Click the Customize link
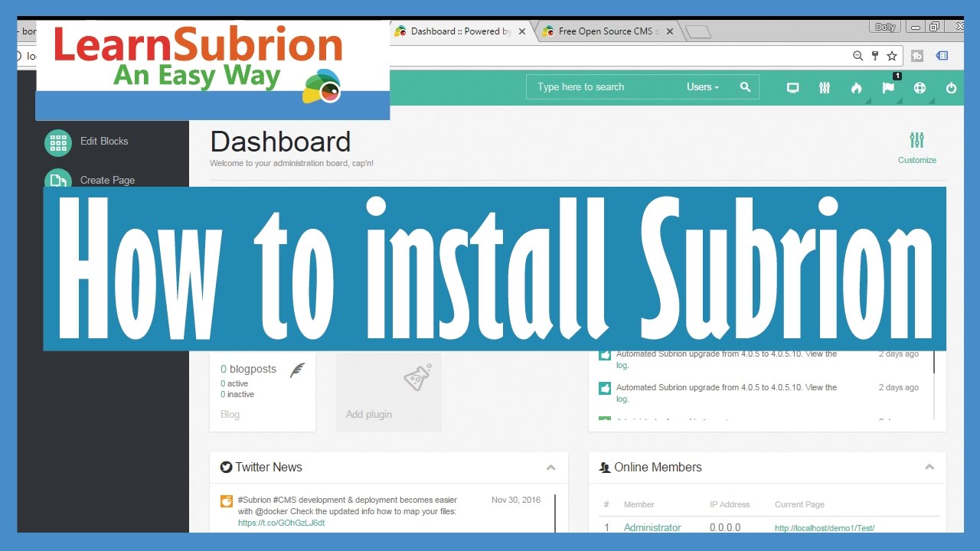The height and width of the screenshot is (551, 980). [917, 160]
